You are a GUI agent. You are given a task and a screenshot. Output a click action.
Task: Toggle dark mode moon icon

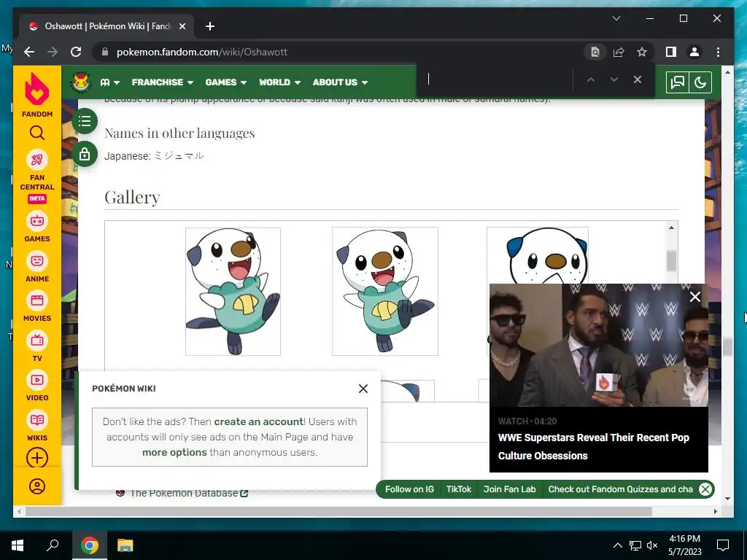point(700,82)
